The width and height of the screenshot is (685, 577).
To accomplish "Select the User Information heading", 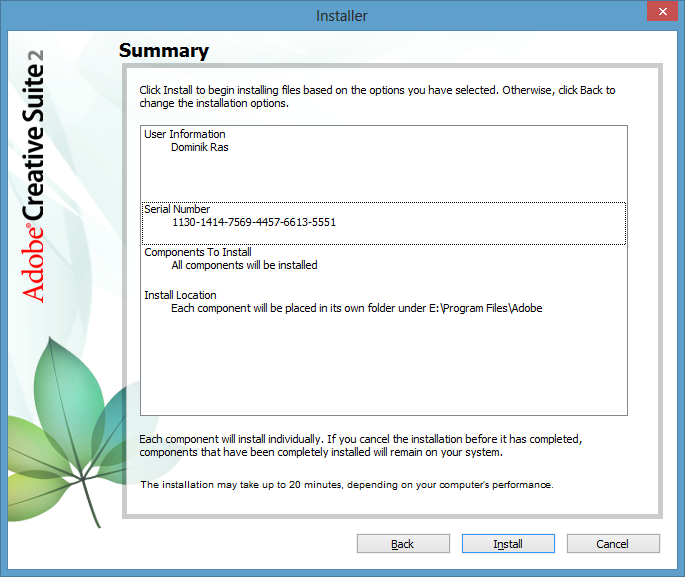I will [x=185, y=134].
